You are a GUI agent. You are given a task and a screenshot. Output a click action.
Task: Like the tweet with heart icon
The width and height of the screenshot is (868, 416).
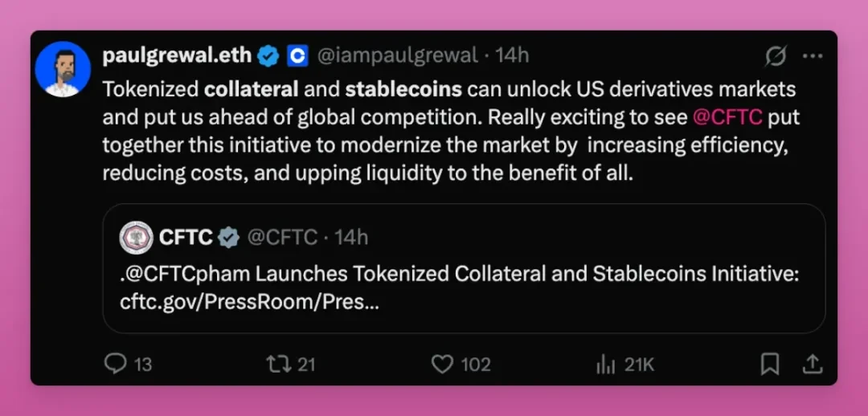point(442,365)
